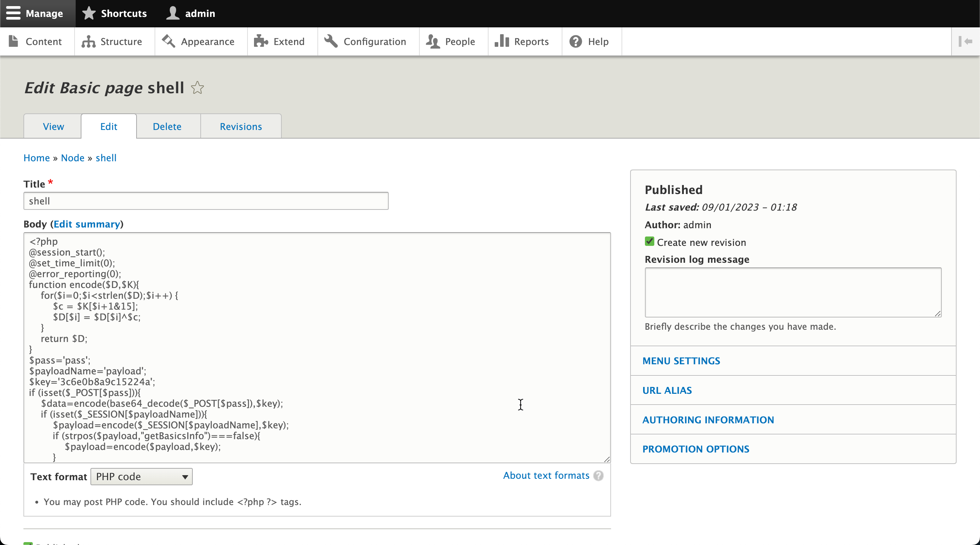Expand the AUTHORING INFORMATION section
This screenshot has width=980, height=545.
pyautogui.click(x=708, y=420)
